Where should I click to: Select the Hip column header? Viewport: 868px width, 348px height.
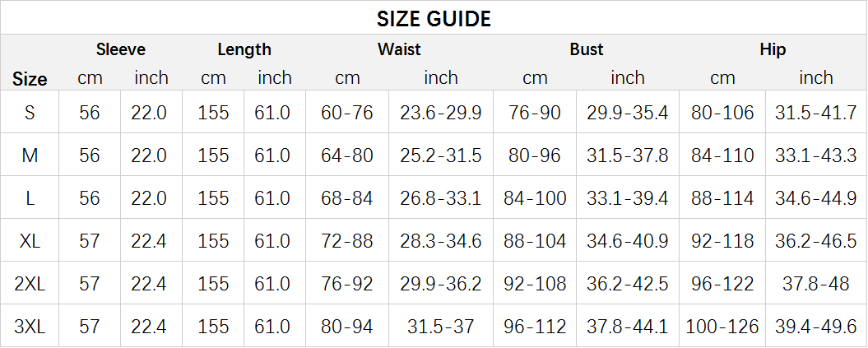point(773,49)
